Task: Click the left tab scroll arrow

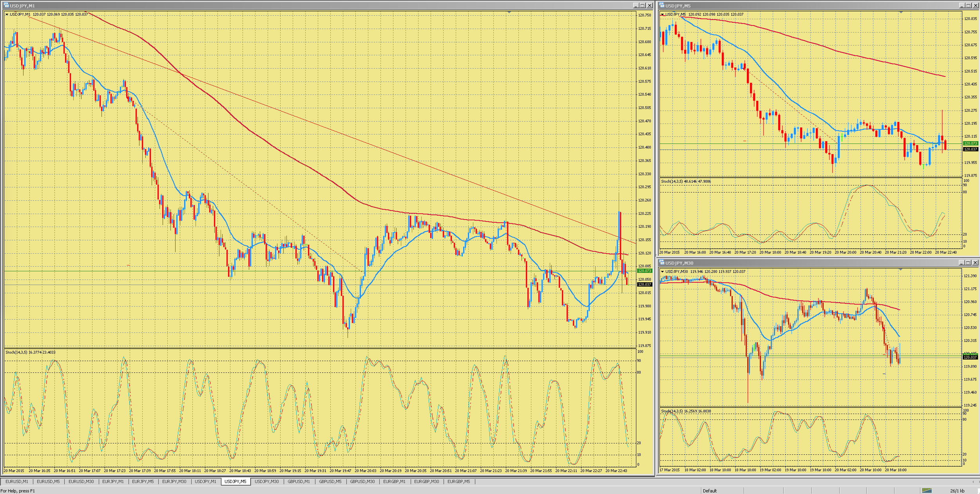Action: (x=973, y=481)
